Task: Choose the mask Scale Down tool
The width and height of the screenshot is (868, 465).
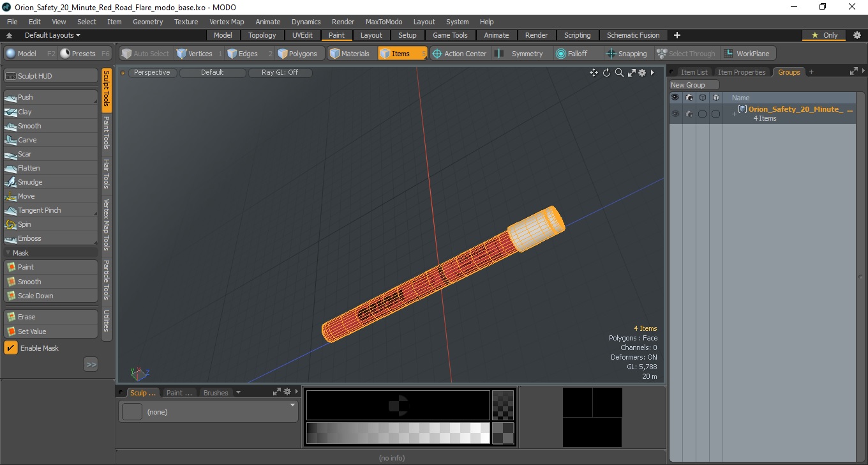Action: [x=50, y=296]
